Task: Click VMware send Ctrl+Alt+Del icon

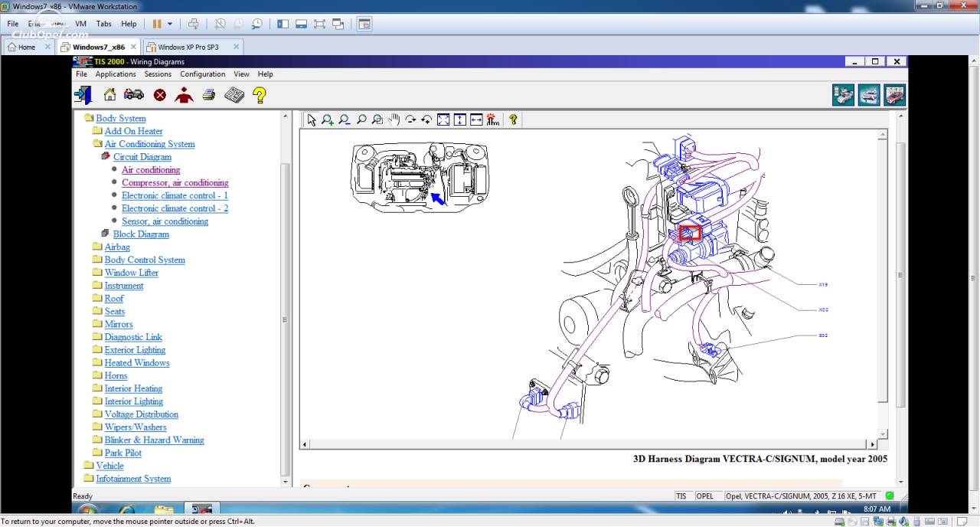Action: (x=193, y=24)
